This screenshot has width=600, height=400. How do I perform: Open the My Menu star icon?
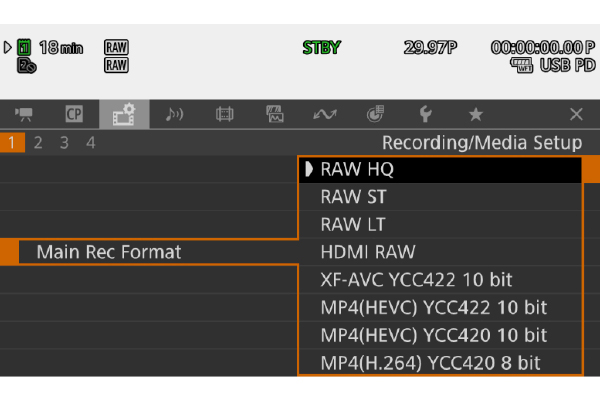(476, 115)
